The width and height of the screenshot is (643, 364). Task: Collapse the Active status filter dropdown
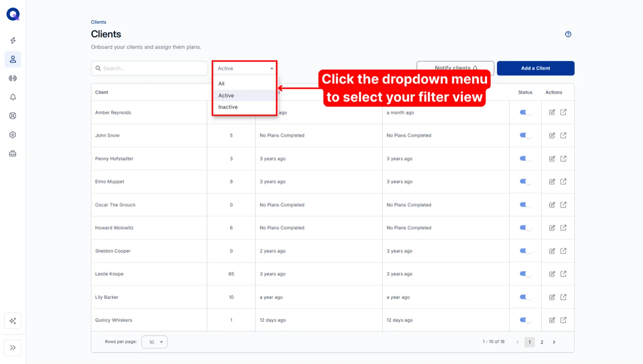(x=245, y=69)
